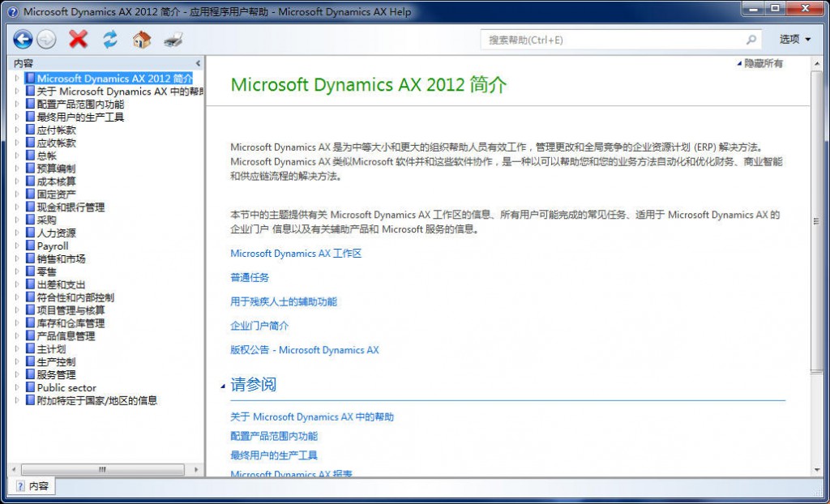Collapse the 内容 pane with chevron
This screenshot has width=830, height=504.
coord(198,63)
